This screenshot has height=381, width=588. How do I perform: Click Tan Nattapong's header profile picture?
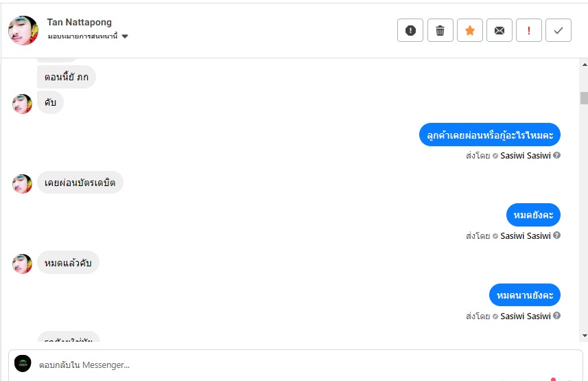coord(23,30)
